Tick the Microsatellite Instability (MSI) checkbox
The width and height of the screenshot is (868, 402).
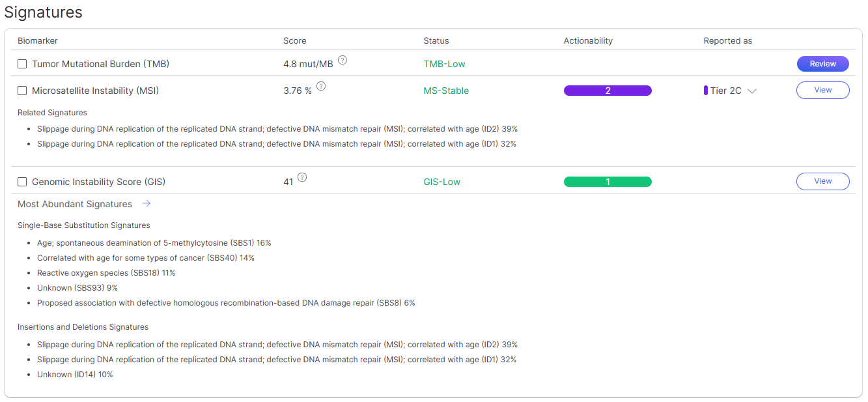[22, 91]
